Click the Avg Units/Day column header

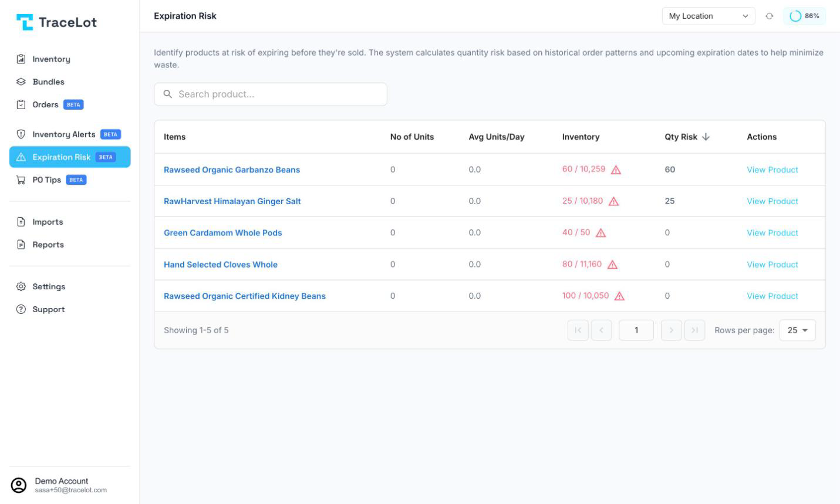497,137
